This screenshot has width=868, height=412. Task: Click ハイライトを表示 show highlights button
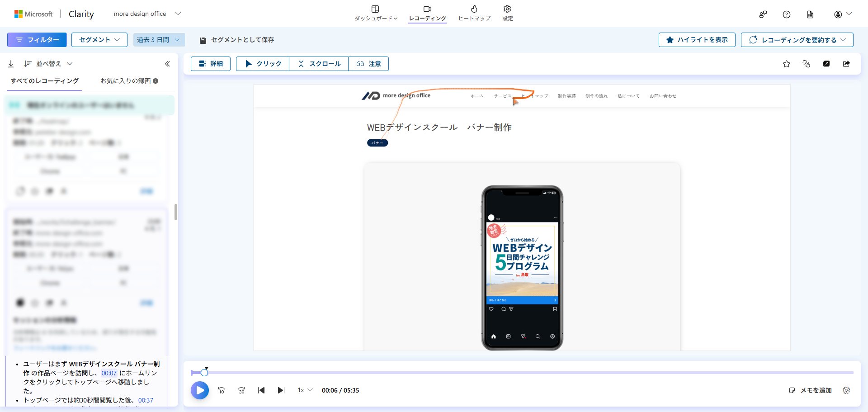pyautogui.click(x=697, y=40)
